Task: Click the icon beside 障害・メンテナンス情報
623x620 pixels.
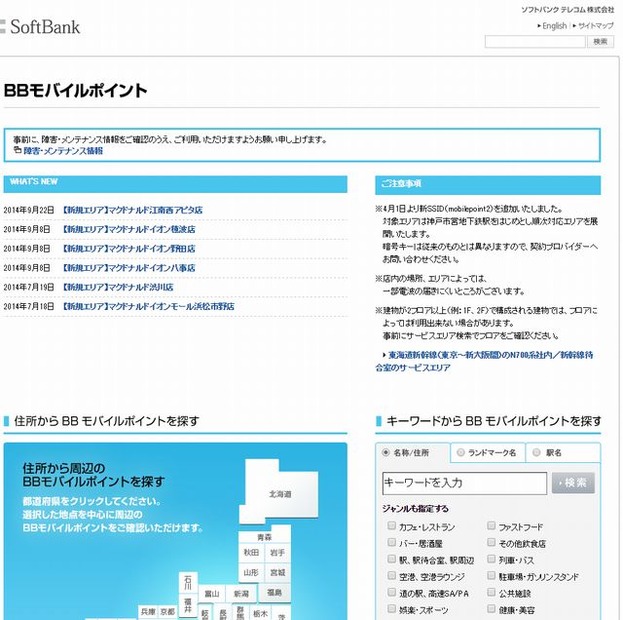Action: pos(17,150)
